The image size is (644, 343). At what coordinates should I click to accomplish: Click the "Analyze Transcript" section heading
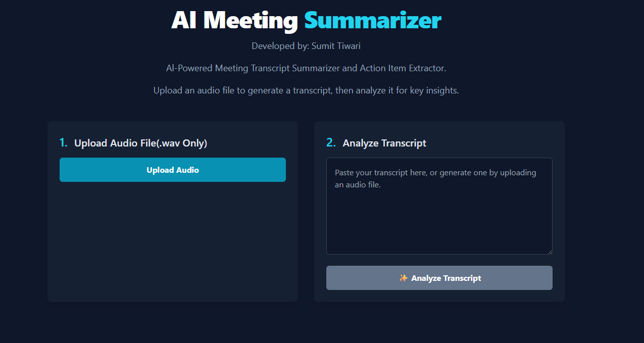pyautogui.click(x=384, y=143)
